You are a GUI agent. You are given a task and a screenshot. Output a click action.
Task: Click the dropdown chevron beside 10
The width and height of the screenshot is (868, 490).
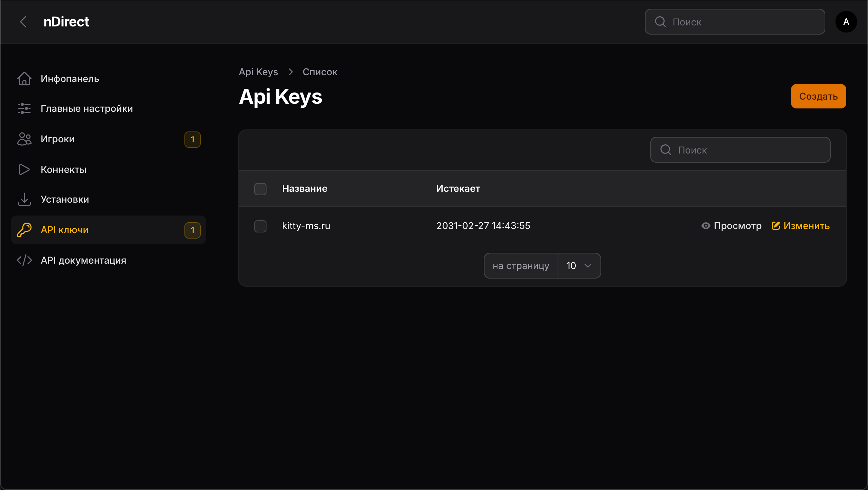click(588, 266)
